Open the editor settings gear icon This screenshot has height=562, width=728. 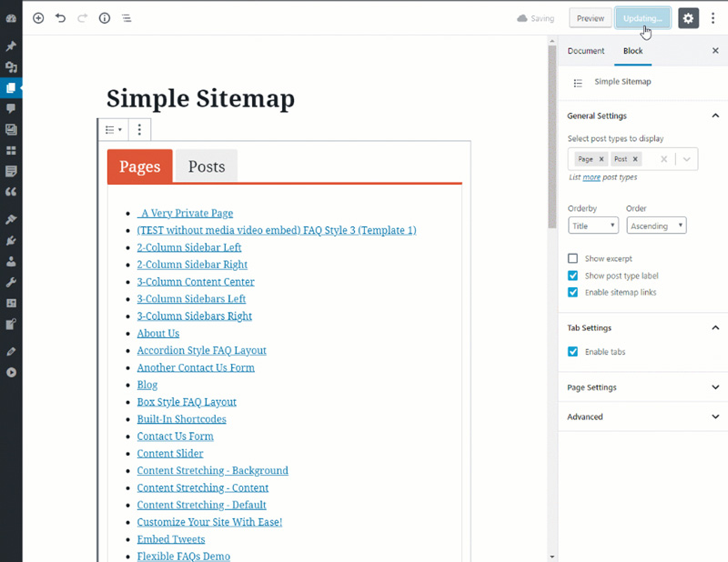(x=688, y=17)
